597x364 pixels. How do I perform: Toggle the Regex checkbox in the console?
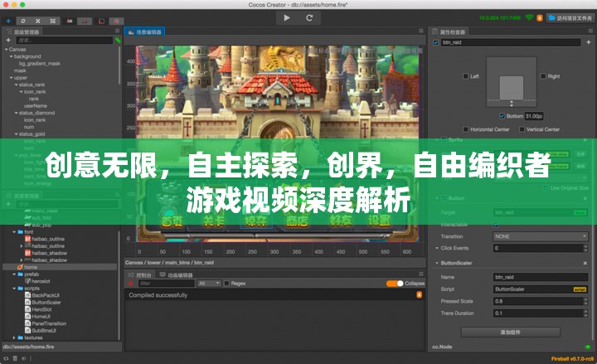226,284
